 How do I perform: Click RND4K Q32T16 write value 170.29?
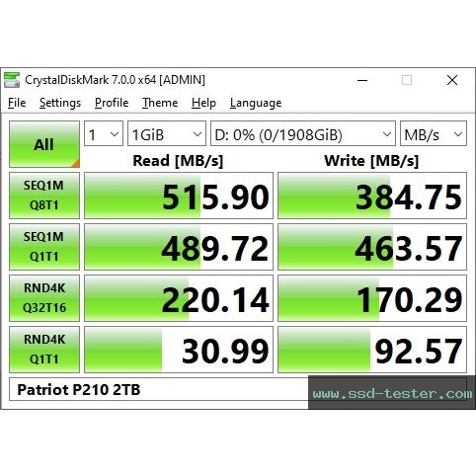(372, 298)
